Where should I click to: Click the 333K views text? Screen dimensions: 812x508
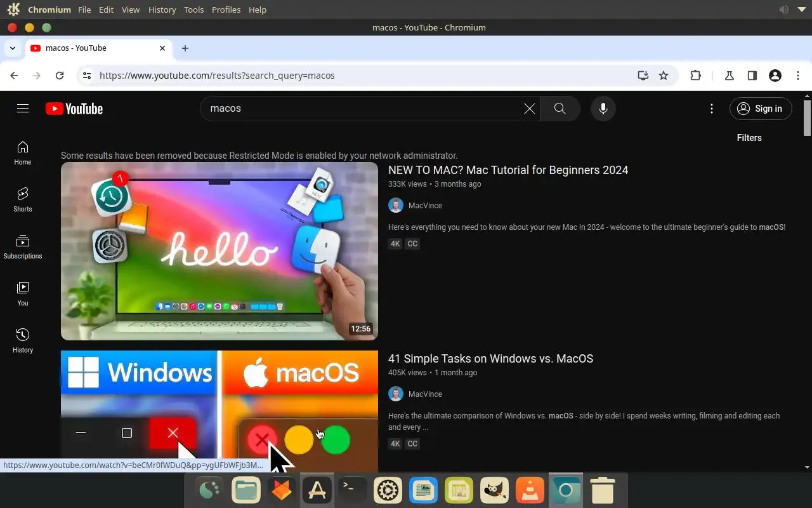tap(407, 184)
